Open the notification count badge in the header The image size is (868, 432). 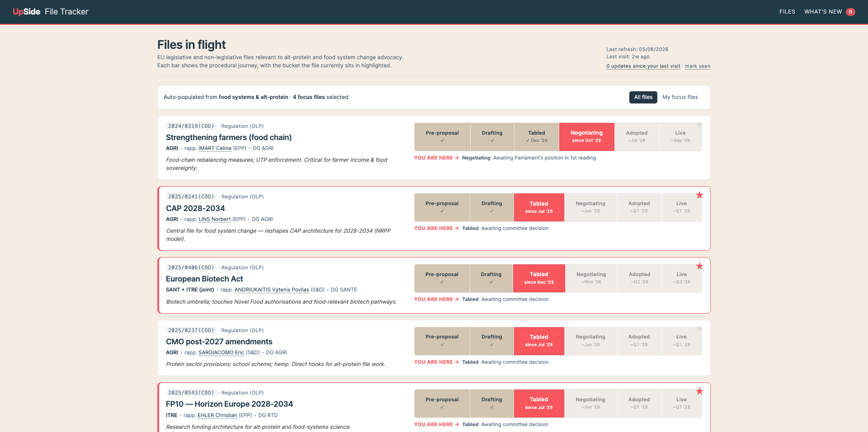click(x=850, y=12)
